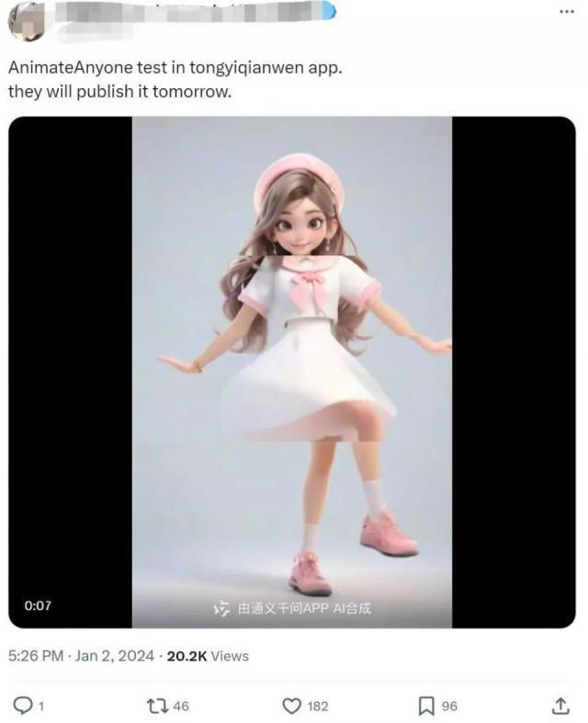Play the dancing girl video
Screen dimensions: 588x723
[292, 372]
